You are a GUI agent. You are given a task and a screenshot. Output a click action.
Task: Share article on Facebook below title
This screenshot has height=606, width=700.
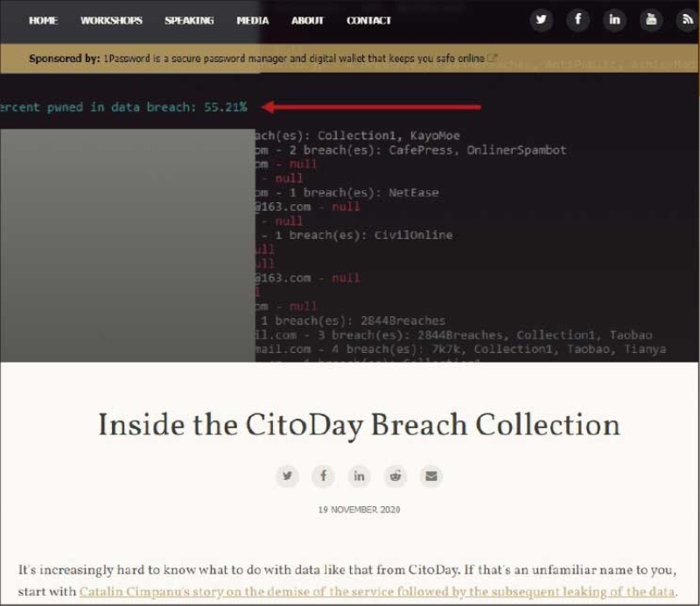[323, 476]
